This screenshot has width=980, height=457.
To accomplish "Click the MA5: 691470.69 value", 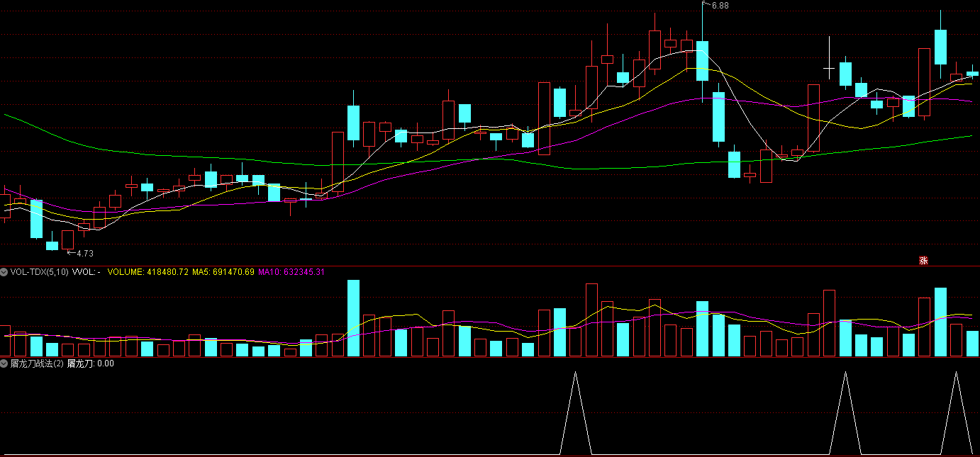I will pos(223,271).
